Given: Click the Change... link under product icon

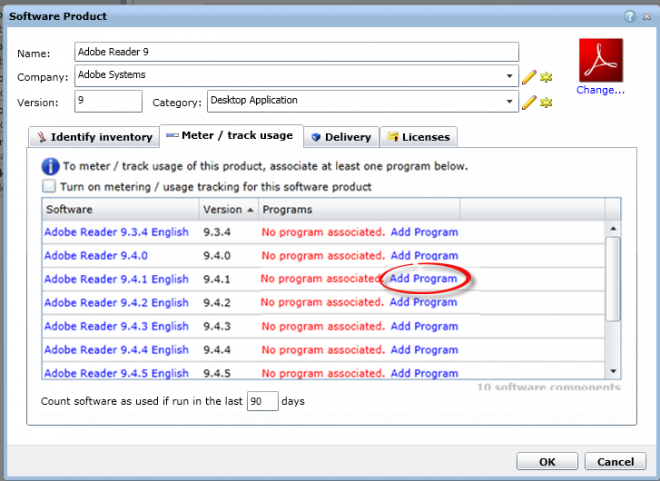Looking at the screenshot, I should click(x=600, y=90).
